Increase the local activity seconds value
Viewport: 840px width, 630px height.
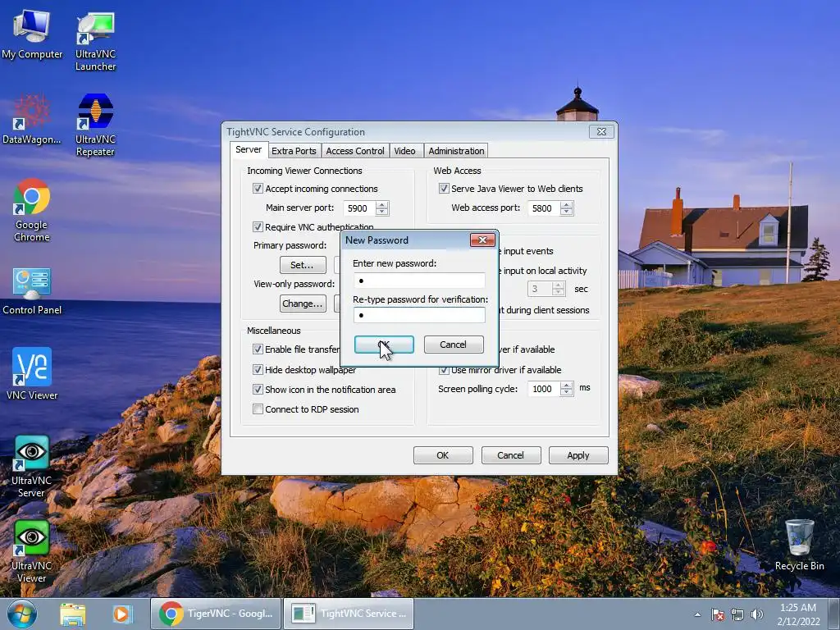coord(558,285)
